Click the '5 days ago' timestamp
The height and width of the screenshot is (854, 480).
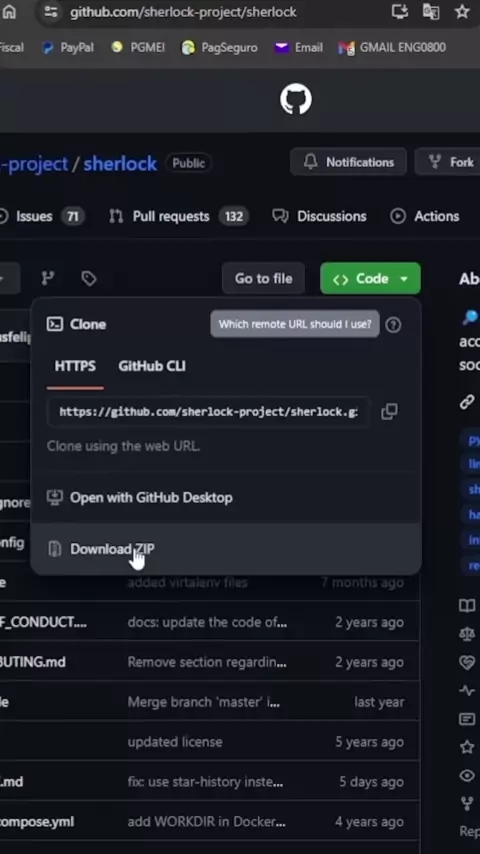coord(372,782)
